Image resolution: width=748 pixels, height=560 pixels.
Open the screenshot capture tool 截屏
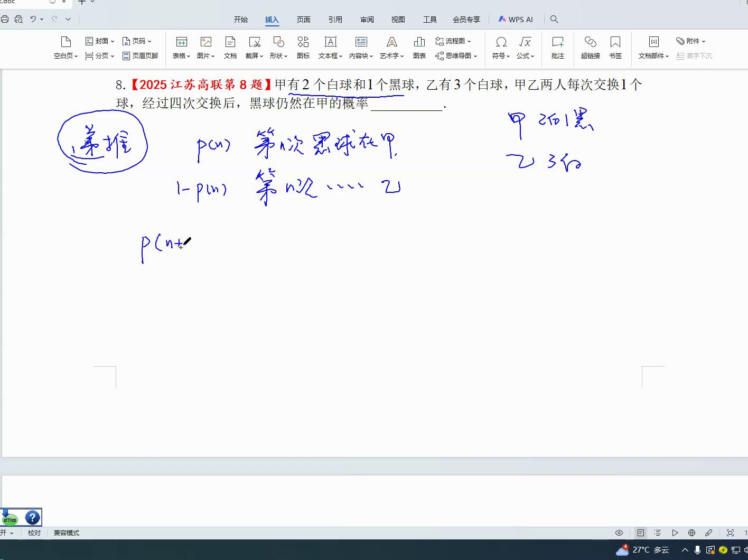coord(254,48)
